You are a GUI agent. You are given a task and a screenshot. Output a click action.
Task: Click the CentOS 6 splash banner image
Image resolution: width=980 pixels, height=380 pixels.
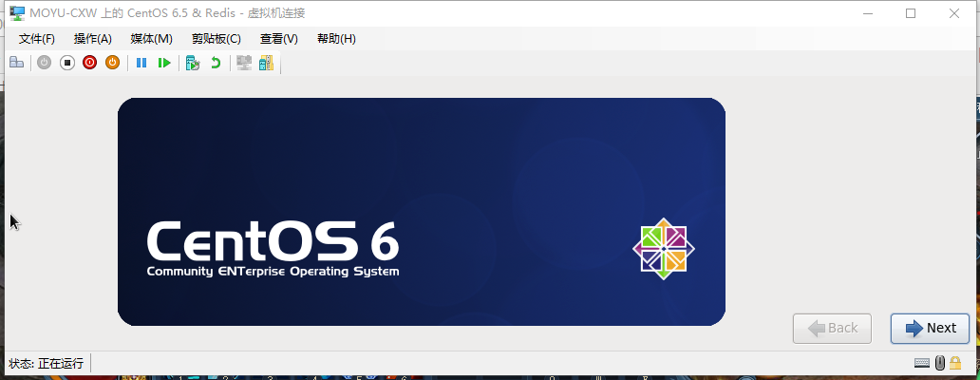tap(422, 212)
